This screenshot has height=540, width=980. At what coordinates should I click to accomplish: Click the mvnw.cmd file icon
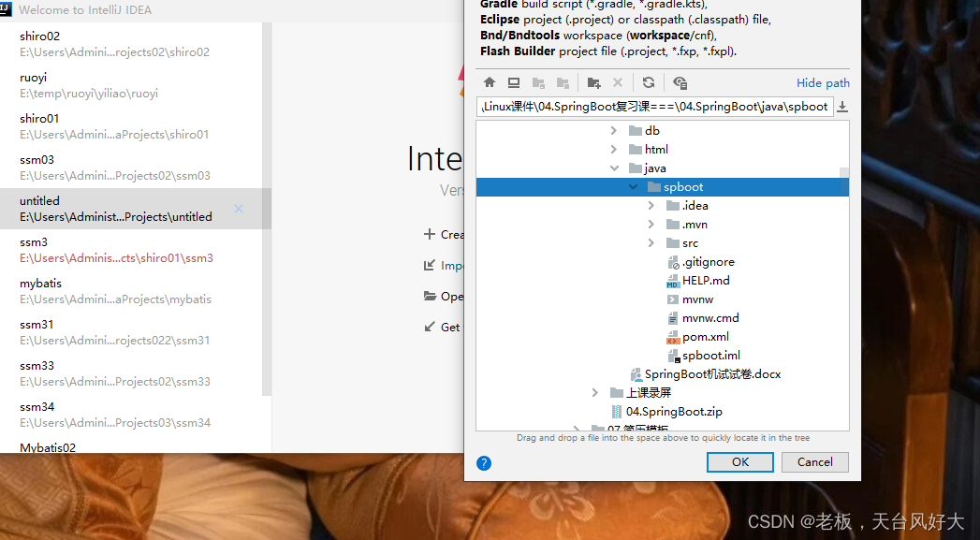672,318
